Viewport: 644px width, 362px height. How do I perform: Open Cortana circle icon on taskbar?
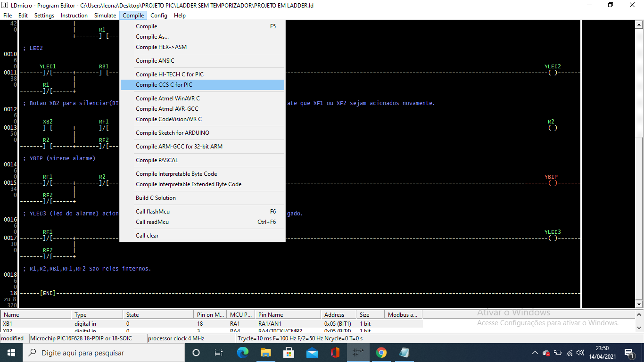(x=196, y=353)
